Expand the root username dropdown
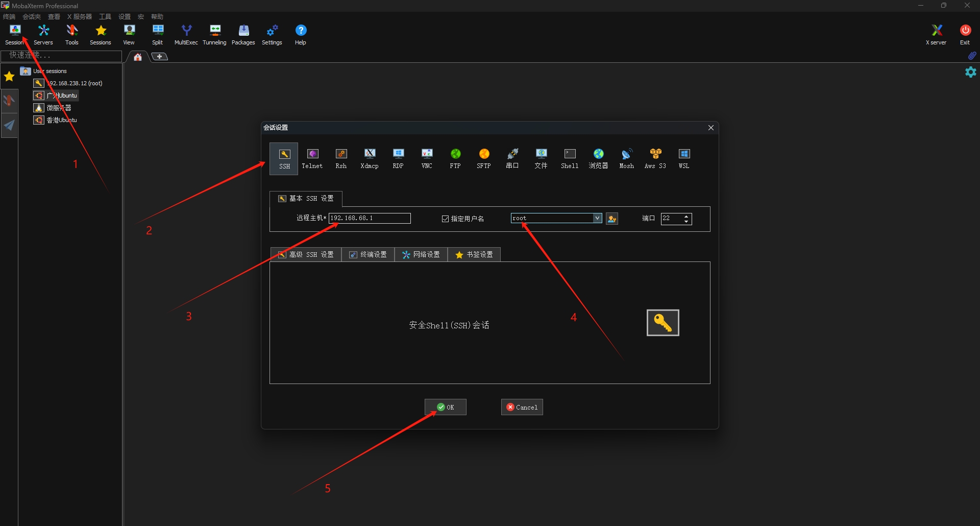980x526 pixels. coord(597,218)
